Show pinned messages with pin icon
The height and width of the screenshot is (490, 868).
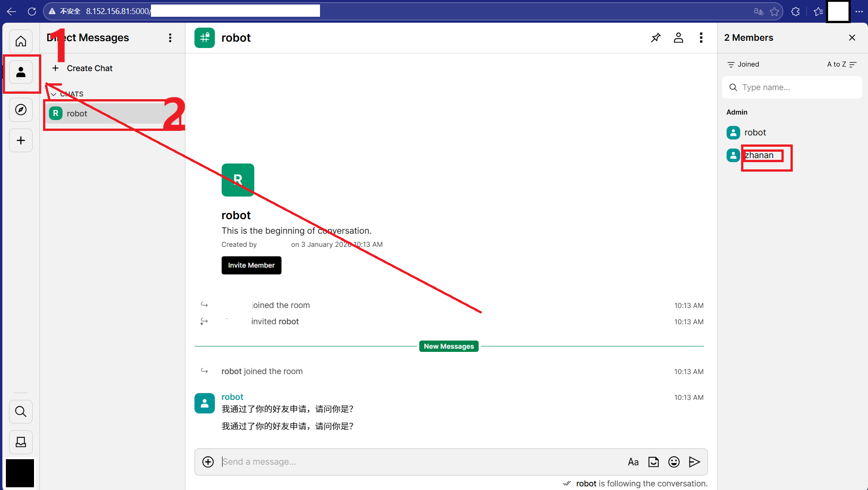click(655, 38)
